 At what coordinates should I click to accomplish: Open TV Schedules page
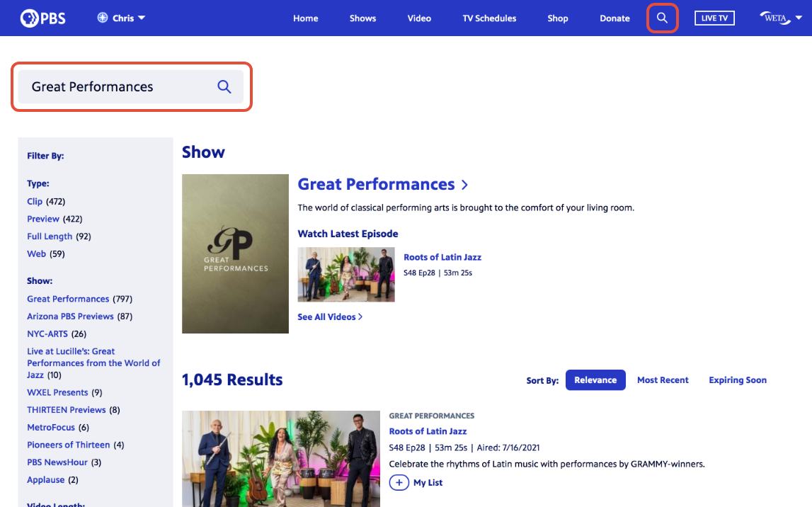click(x=489, y=18)
